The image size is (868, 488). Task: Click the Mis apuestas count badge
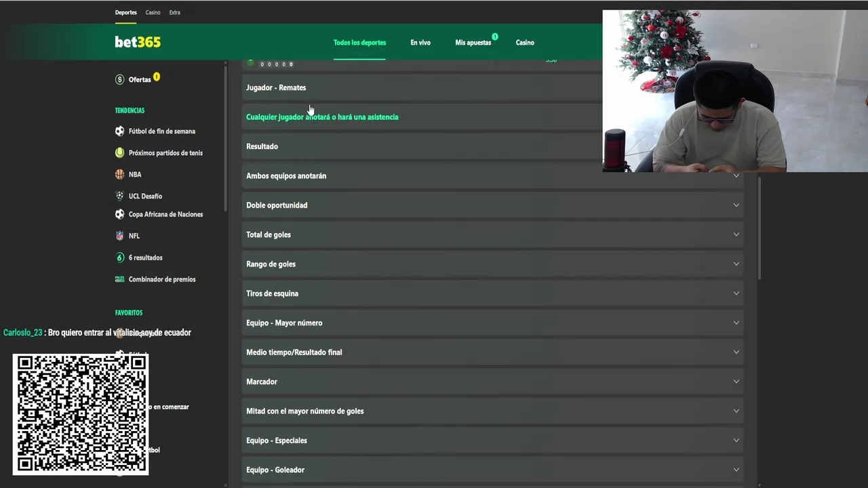click(495, 37)
